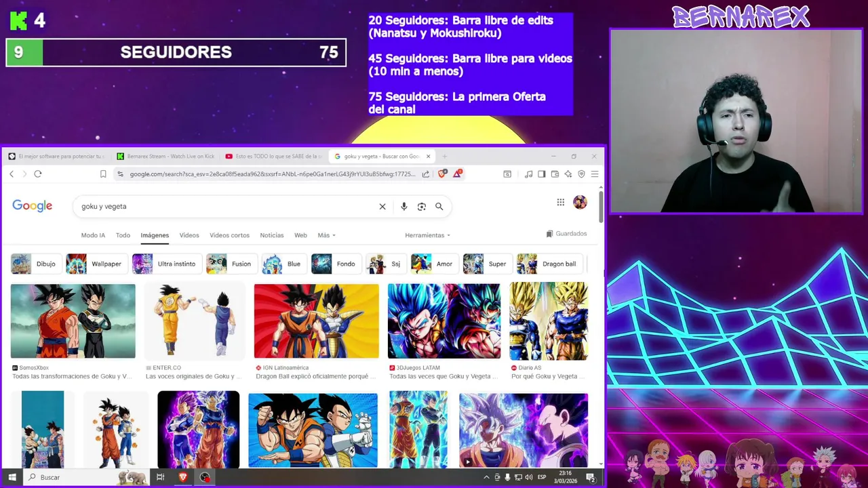Bookmark this page with the bookmark icon
The image size is (868, 488).
103,174
